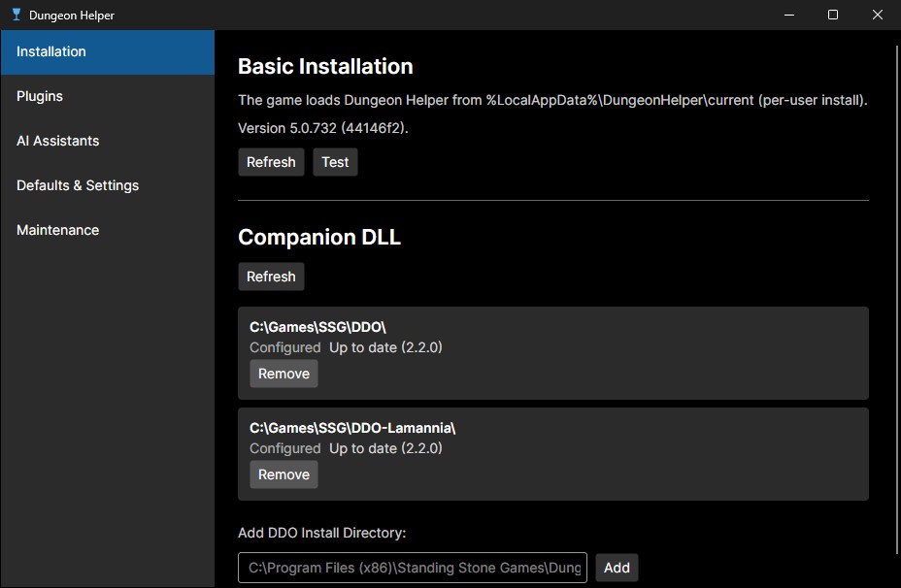The width and height of the screenshot is (901, 588).
Task: Click Up to date (2.2.0) under DDO-Lamannia\
Action: (385, 448)
